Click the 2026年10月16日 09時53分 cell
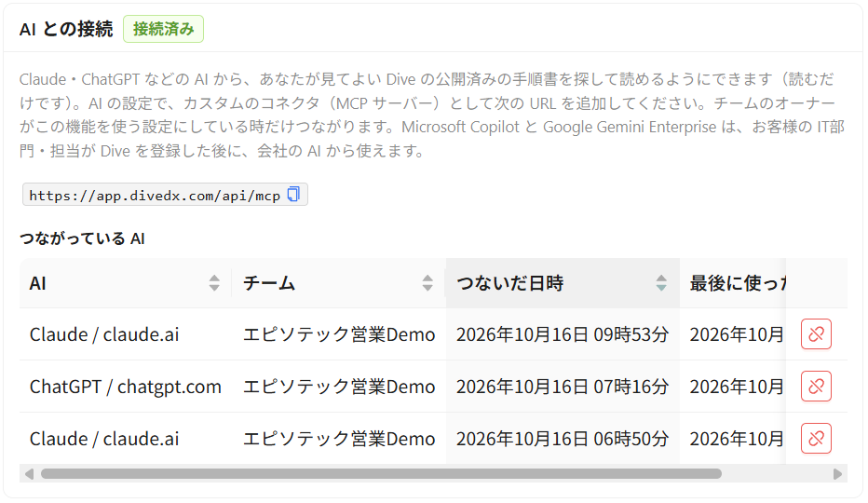 tap(563, 334)
